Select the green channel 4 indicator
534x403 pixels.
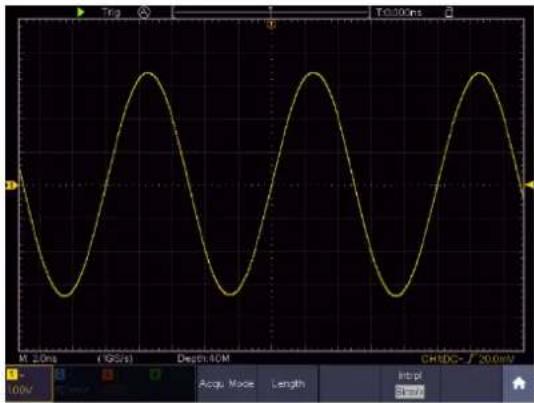[155, 375]
